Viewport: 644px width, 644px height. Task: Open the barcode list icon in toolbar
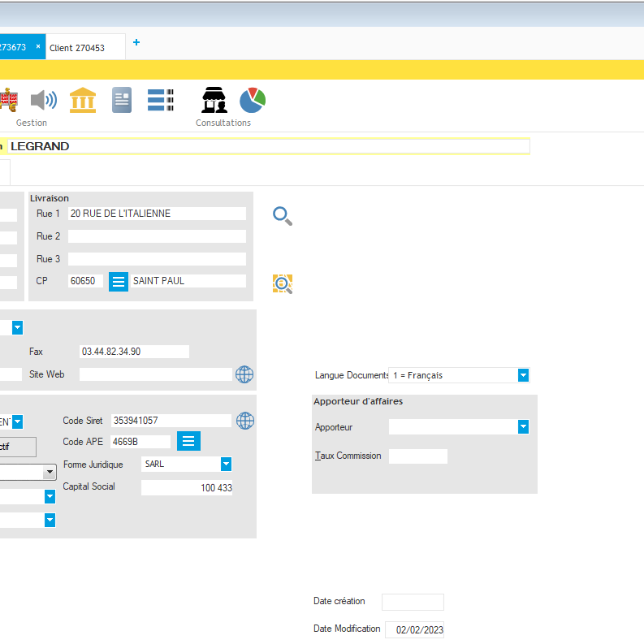click(160, 100)
